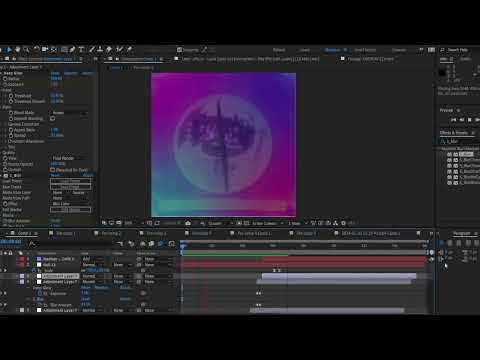480x360 pixels.
Task: Select the Clone Stamp tool
Action: coord(100,50)
